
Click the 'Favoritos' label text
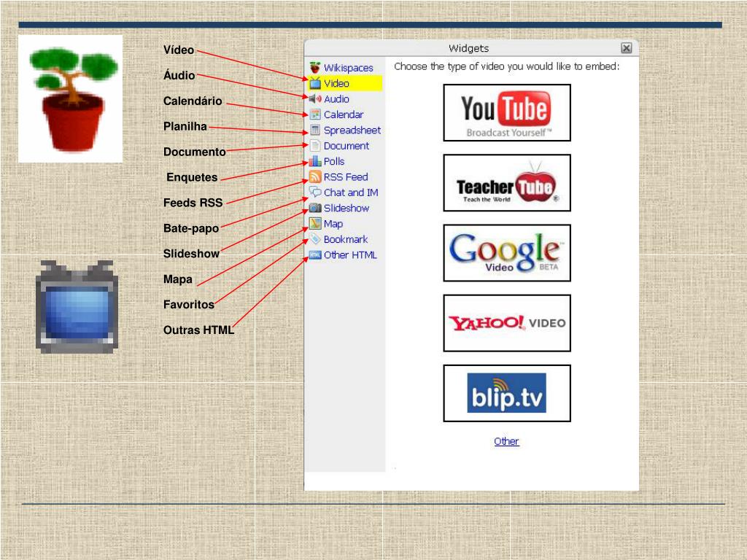pyautogui.click(x=189, y=305)
